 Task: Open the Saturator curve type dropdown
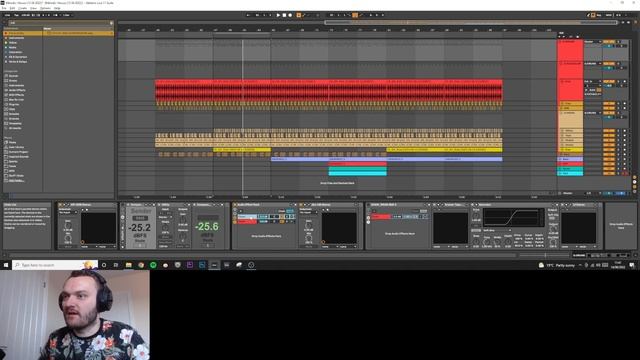[x=497, y=231]
